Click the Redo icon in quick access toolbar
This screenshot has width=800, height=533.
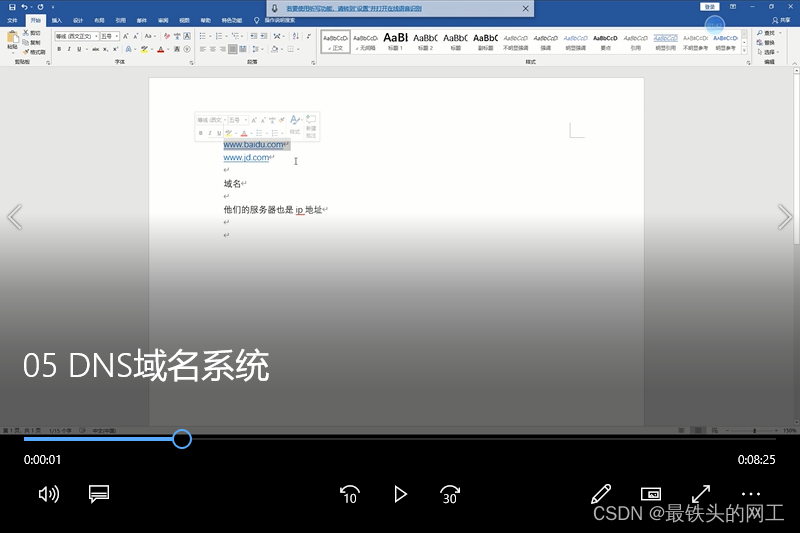(x=40, y=7)
